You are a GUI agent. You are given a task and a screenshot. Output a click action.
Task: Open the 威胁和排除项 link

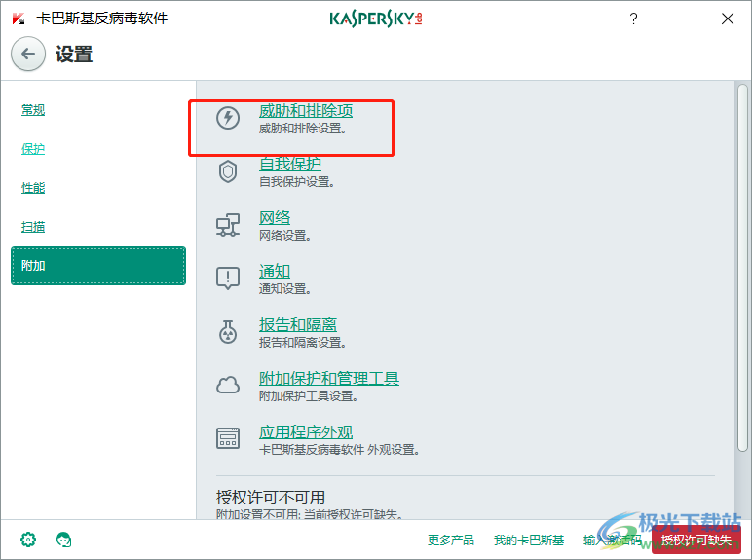coord(306,111)
